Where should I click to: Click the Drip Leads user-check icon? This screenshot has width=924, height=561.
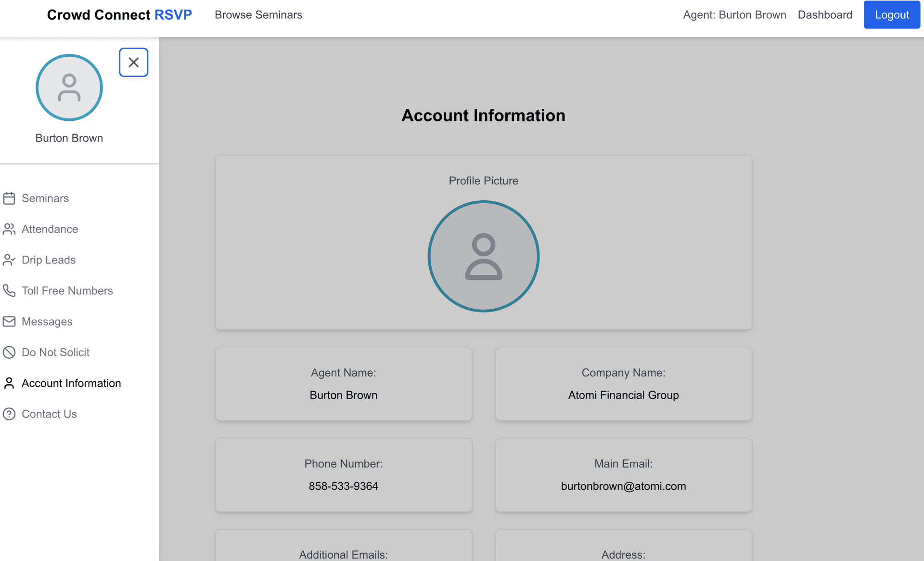pyautogui.click(x=9, y=260)
